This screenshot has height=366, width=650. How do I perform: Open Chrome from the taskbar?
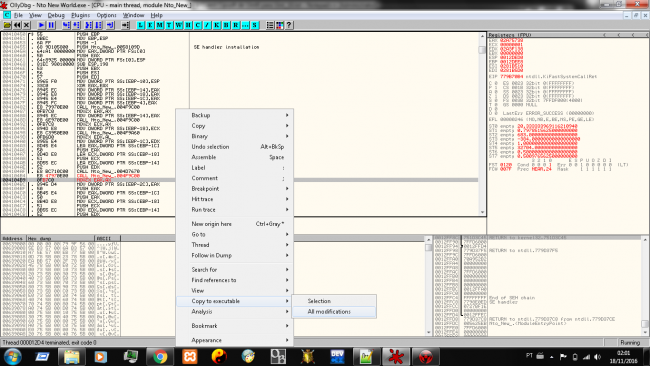[x=160, y=356]
